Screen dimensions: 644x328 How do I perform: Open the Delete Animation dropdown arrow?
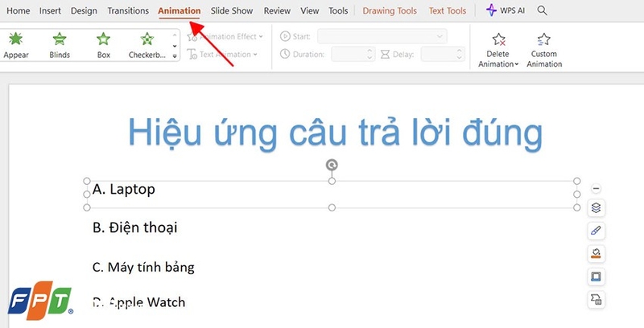pos(516,64)
